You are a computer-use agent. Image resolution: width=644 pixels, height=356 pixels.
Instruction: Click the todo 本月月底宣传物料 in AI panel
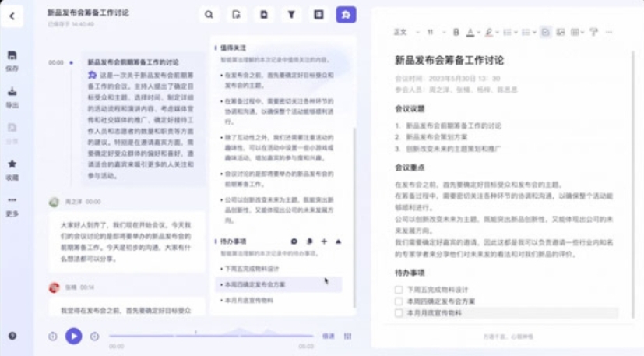point(249,301)
